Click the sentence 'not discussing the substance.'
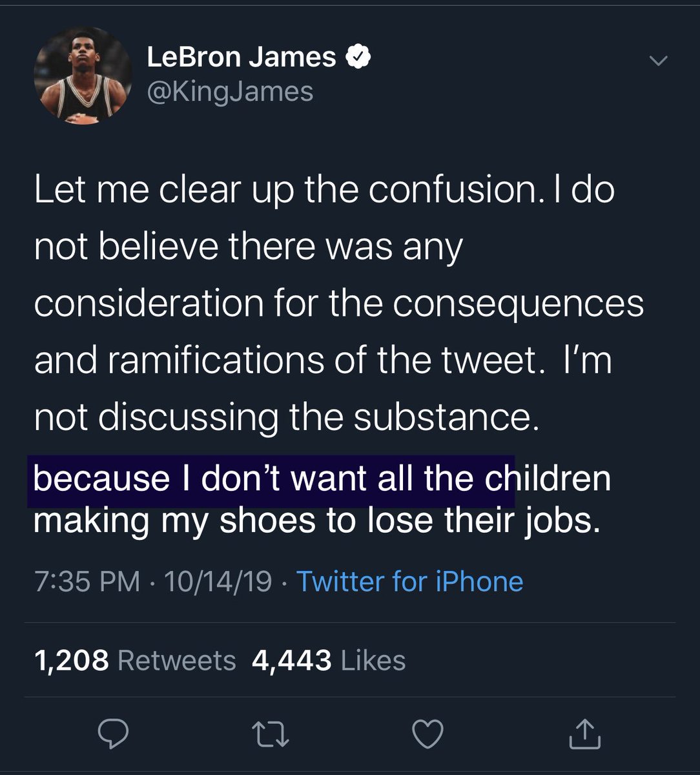Viewport: 700px width, 775px height. pyautogui.click(x=285, y=417)
